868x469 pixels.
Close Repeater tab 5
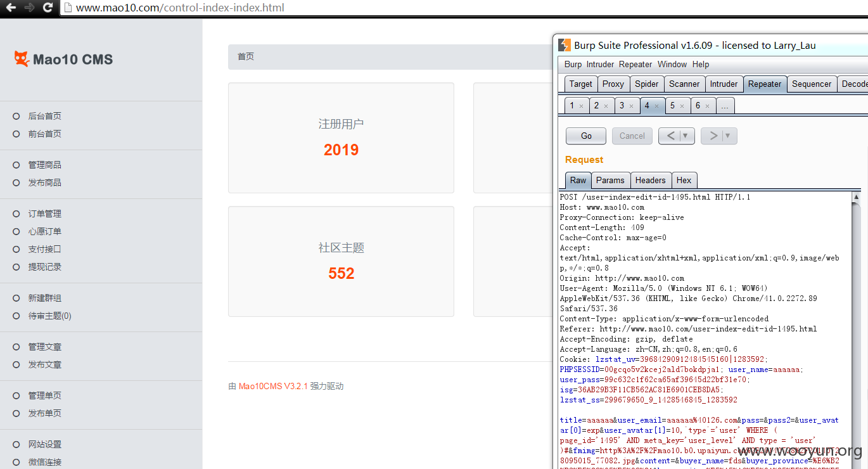tap(682, 106)
